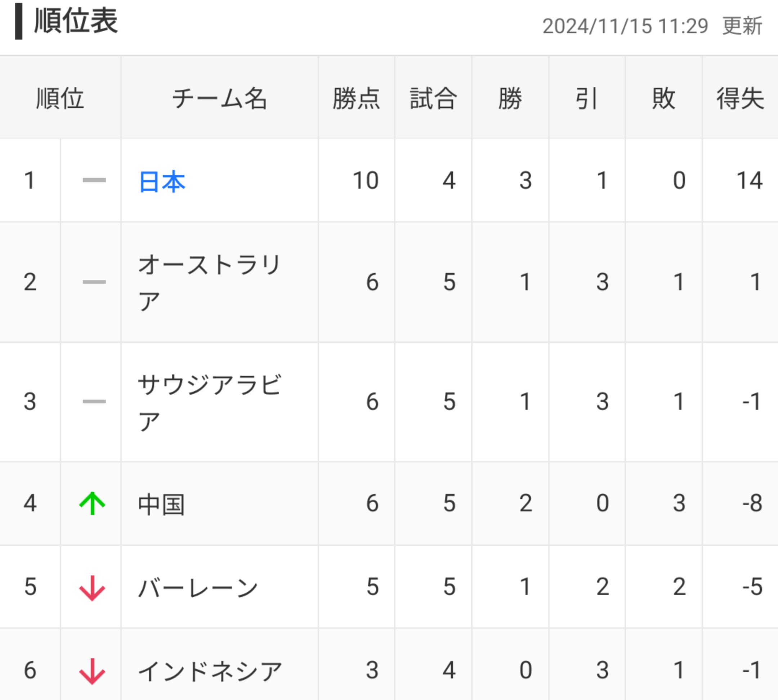Click the 順位 column header

pos(60,98)
